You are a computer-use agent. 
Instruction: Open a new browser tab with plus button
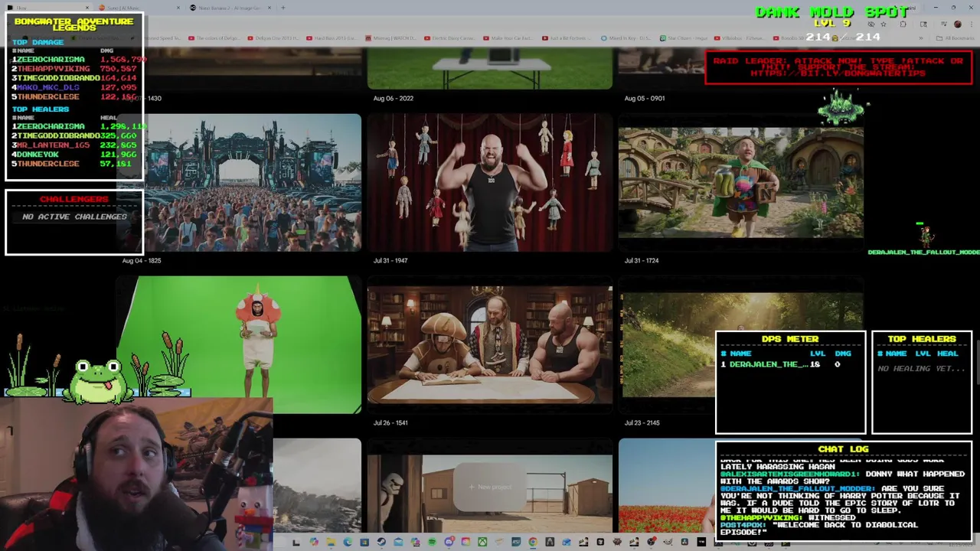[283, 8]
